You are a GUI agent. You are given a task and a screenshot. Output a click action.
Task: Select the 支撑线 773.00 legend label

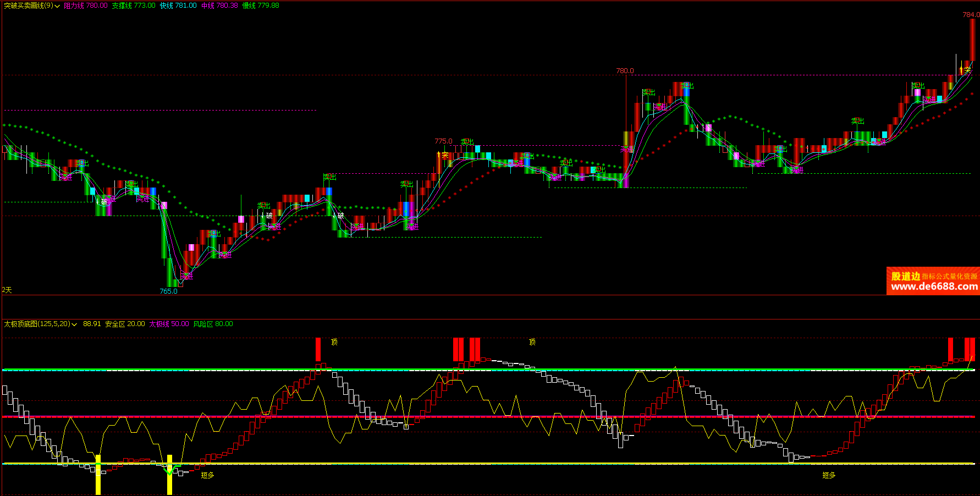[134, 5]
